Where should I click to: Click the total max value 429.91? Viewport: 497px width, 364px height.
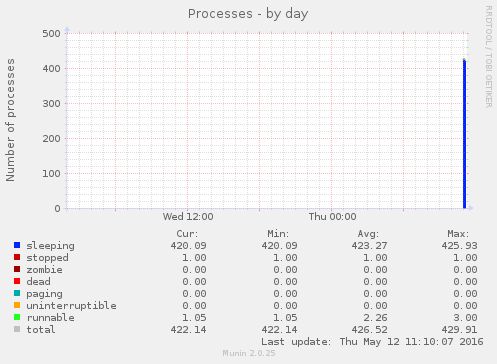pos(459,330)
